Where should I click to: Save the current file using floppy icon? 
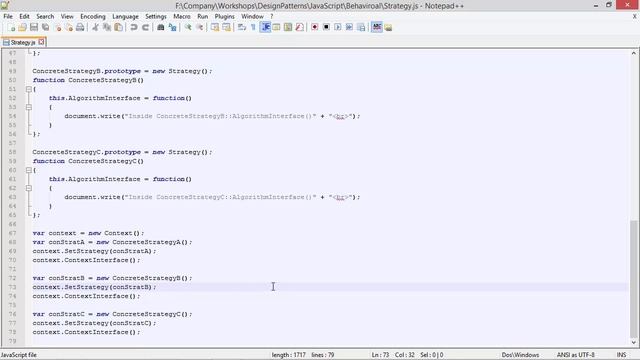tap(34, 27)
